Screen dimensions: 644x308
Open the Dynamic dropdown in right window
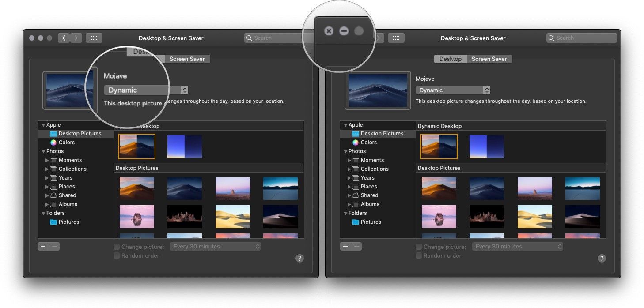(x=453, y=90)
